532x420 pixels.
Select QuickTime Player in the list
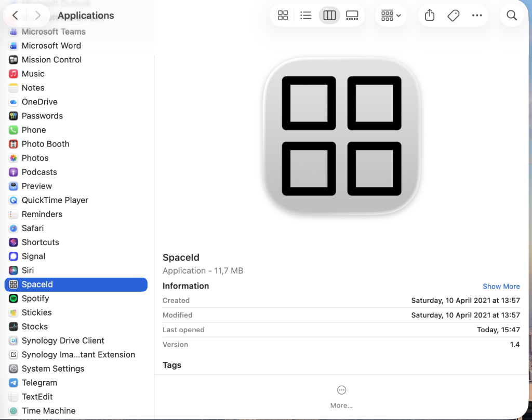[x=55, y=200]
